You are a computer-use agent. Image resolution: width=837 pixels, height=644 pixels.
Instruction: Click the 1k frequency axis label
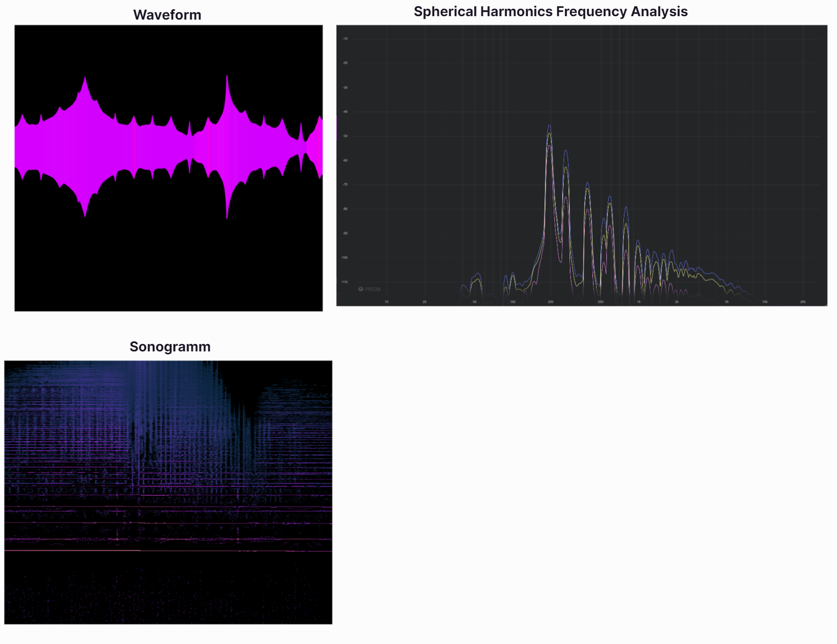638,302
